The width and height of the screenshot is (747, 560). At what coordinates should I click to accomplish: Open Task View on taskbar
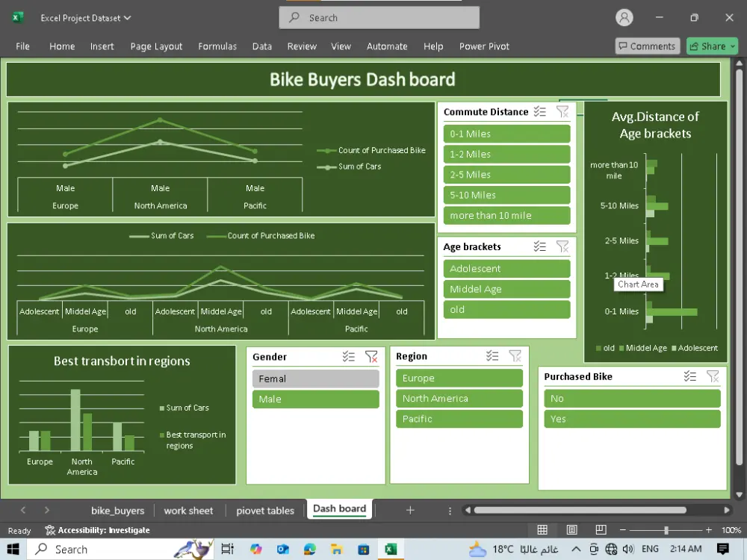click(228, 549)
